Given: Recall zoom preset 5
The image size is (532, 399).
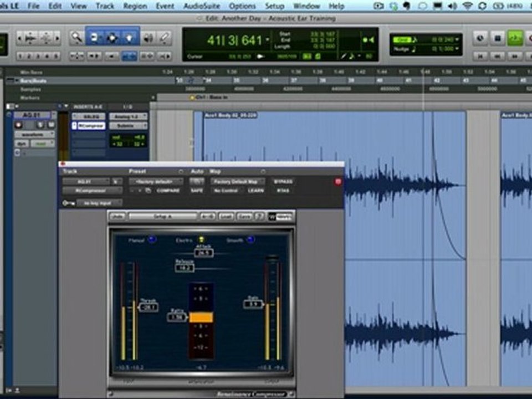Looking at the screenshot, I should [x=56, y=57].
